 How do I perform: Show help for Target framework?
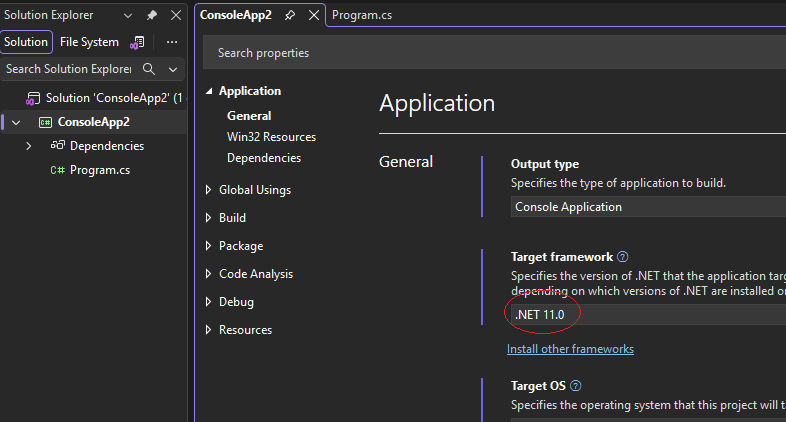pyautogui.click(x=623, y=257)
